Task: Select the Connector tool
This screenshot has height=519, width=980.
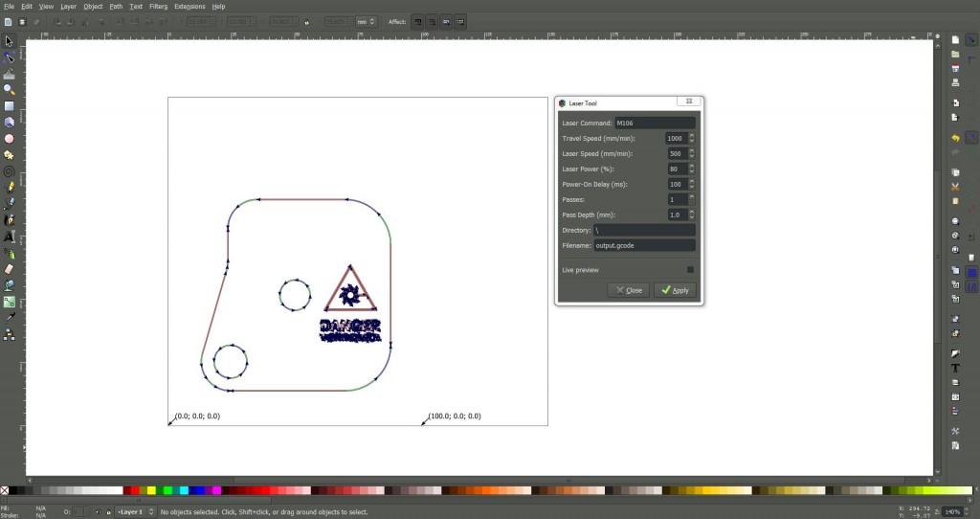Action: [x=9, y=335]
